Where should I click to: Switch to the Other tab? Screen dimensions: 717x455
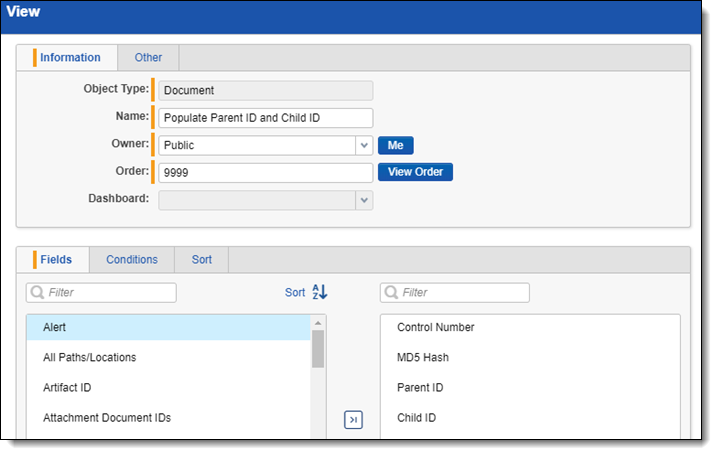[148, 58]
